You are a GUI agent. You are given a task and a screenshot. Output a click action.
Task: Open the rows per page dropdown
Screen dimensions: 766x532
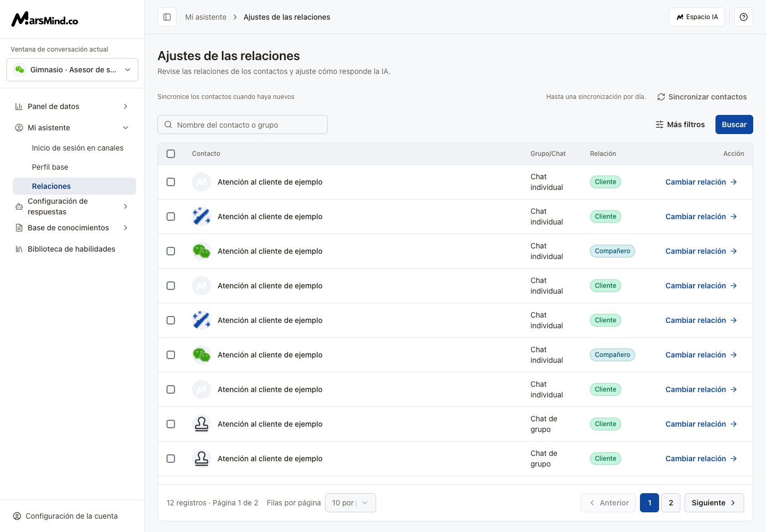pyautogui.click(x=351, y=503)
